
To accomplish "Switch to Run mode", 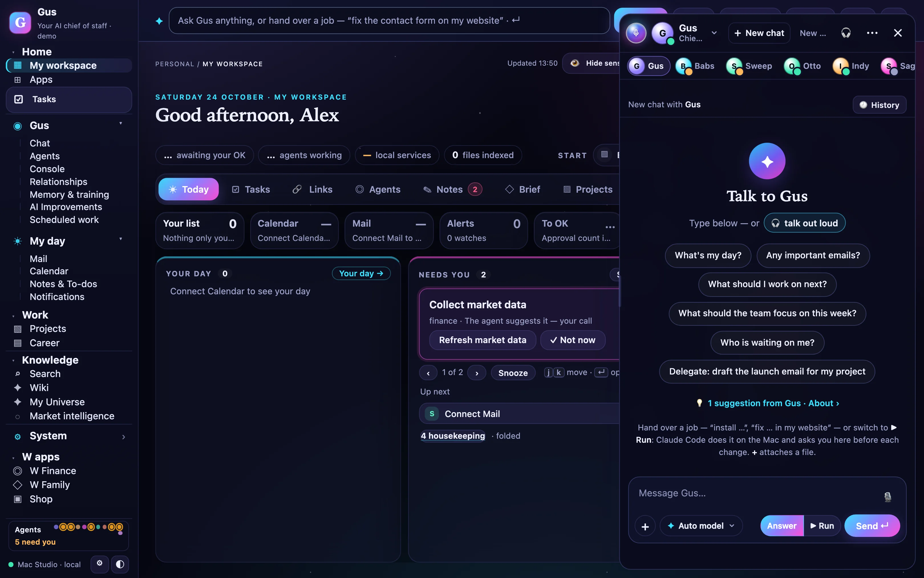I will 822,526.
